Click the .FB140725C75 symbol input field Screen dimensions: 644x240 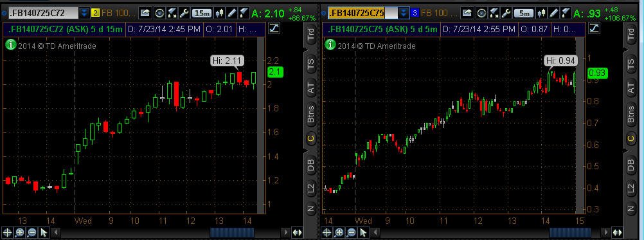362,13
